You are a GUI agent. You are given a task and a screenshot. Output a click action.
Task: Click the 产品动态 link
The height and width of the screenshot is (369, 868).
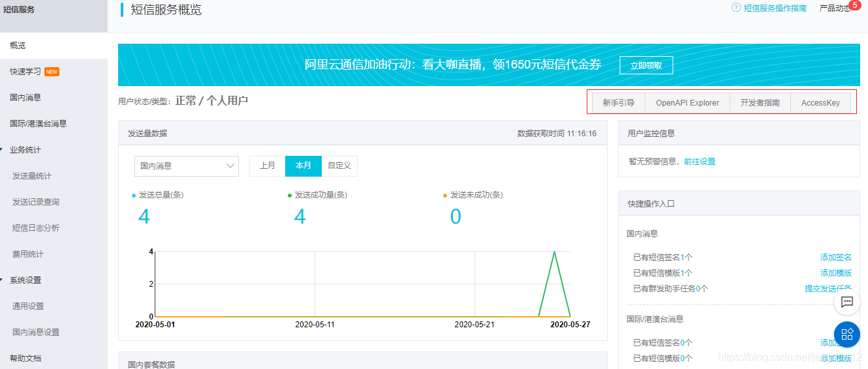click(x=835, y=8)
